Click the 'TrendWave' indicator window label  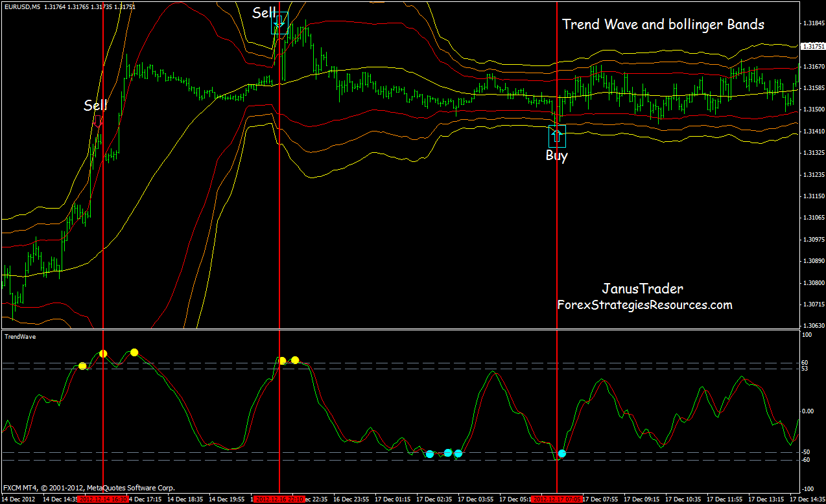tap(19, 336)
